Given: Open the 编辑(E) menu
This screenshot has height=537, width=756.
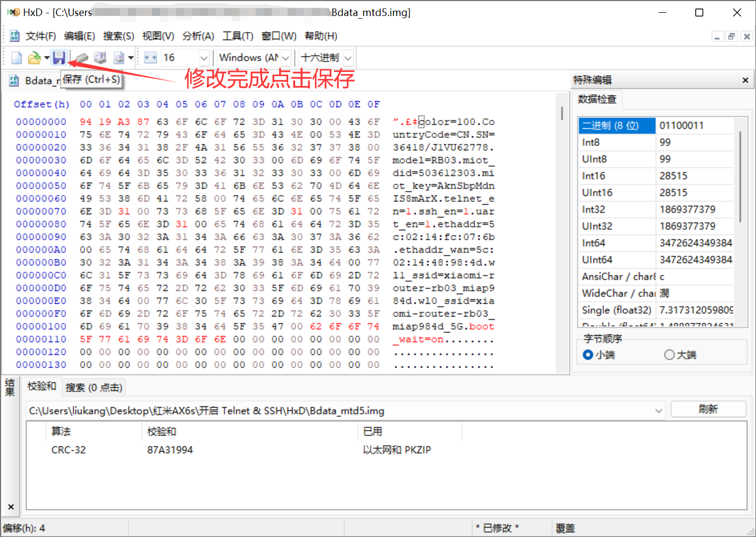Looking at the screenshot, I should [x=79, y=36].
